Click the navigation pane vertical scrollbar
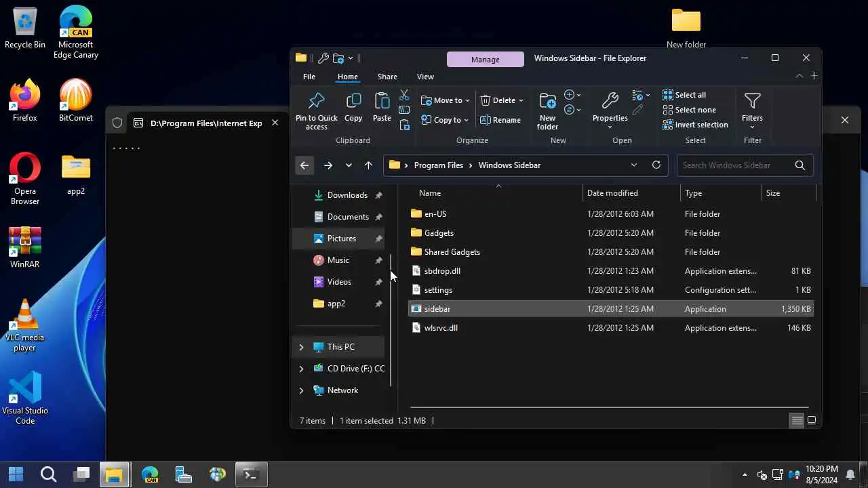 pos(391,320)
